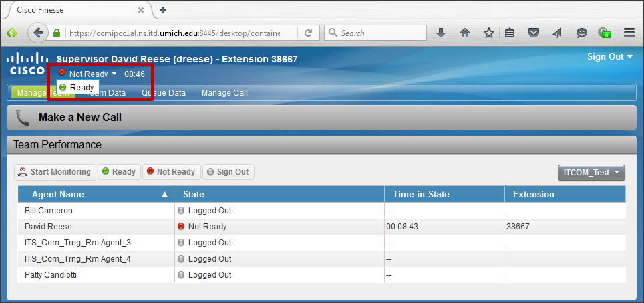Open the ITCOM_Test team selector dropdown
644x303 pixels.
pos(591,173)
